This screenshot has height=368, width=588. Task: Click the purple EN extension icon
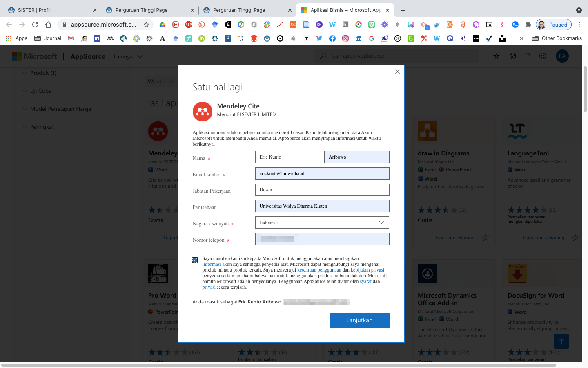(x=319, y=25)
